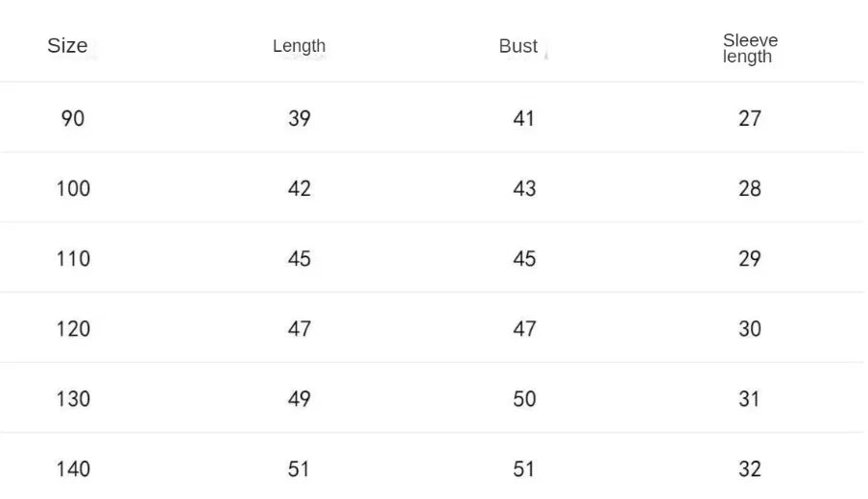Click length value 39 for size 90
The image size is (868, 499).
300,119
